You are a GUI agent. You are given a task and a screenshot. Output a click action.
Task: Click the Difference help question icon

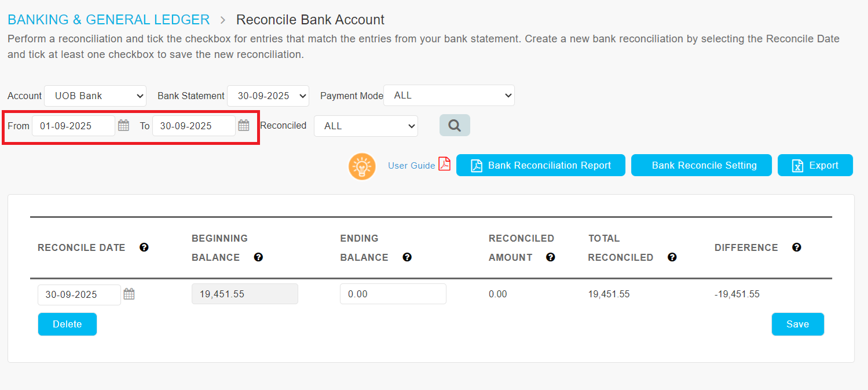coord(797,247)
